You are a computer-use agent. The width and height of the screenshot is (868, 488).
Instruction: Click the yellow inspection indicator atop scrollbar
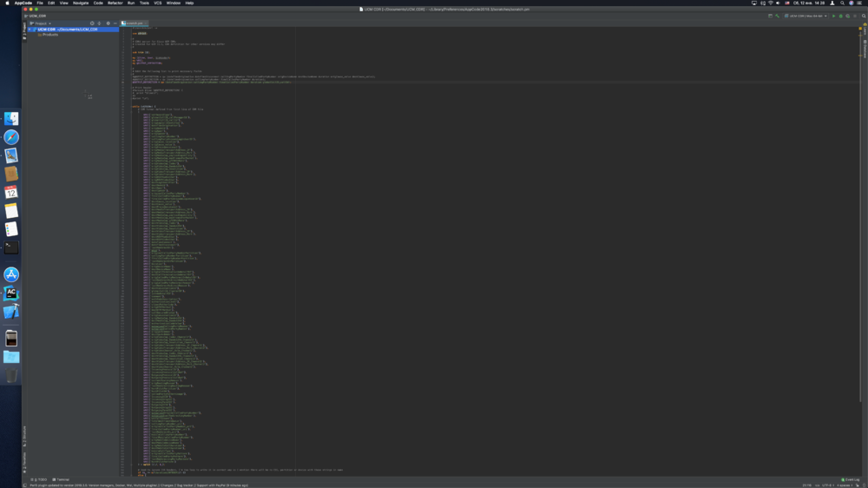coord(860,29)
